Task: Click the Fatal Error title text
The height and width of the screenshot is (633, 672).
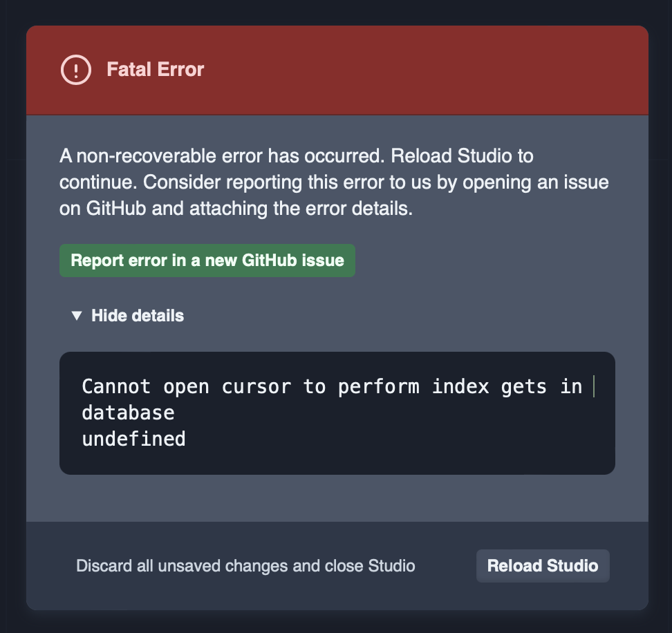Action: [156, 69]
